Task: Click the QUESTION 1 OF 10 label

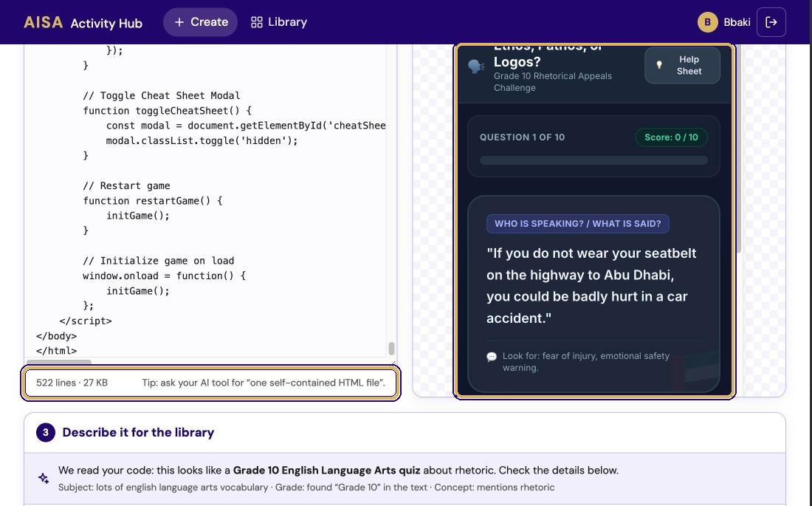Action: [x=522, y=137]
